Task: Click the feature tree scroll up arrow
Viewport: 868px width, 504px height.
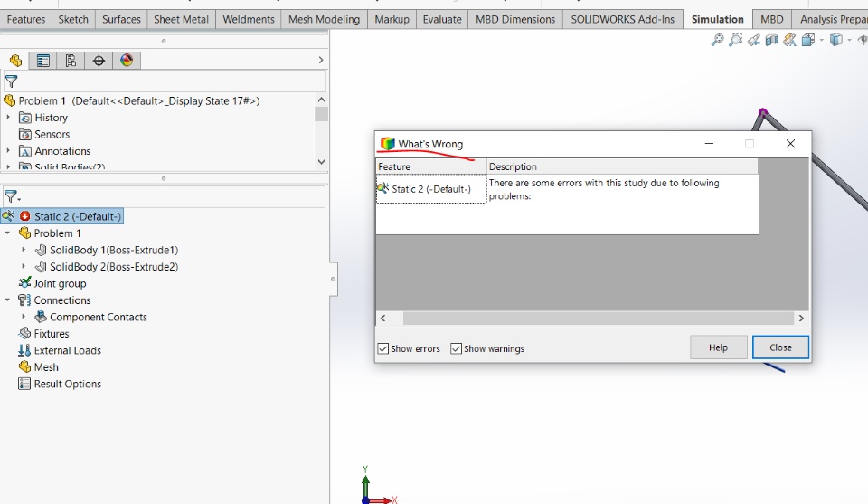Action: (321, 100)
